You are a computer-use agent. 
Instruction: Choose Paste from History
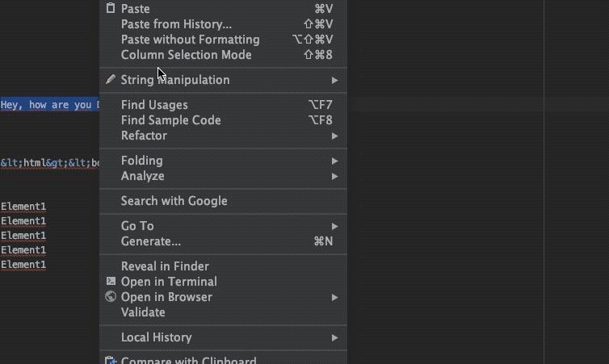click(x=176, y=24)
